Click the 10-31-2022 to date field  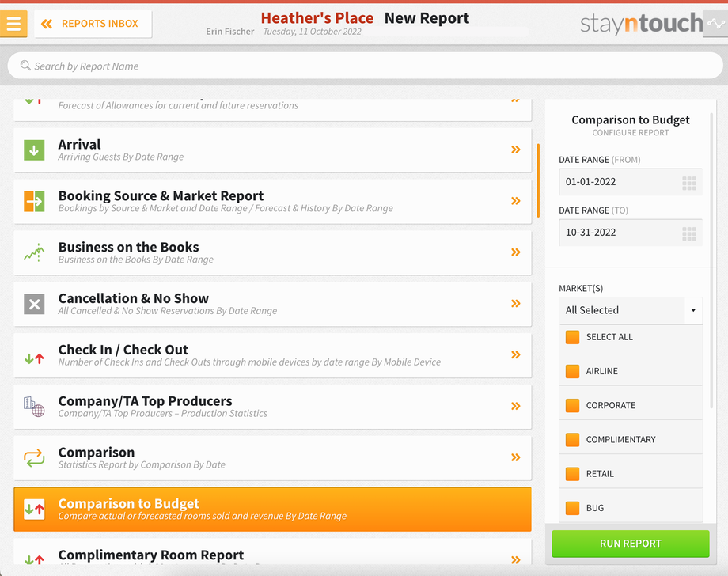tap(630, 233)
